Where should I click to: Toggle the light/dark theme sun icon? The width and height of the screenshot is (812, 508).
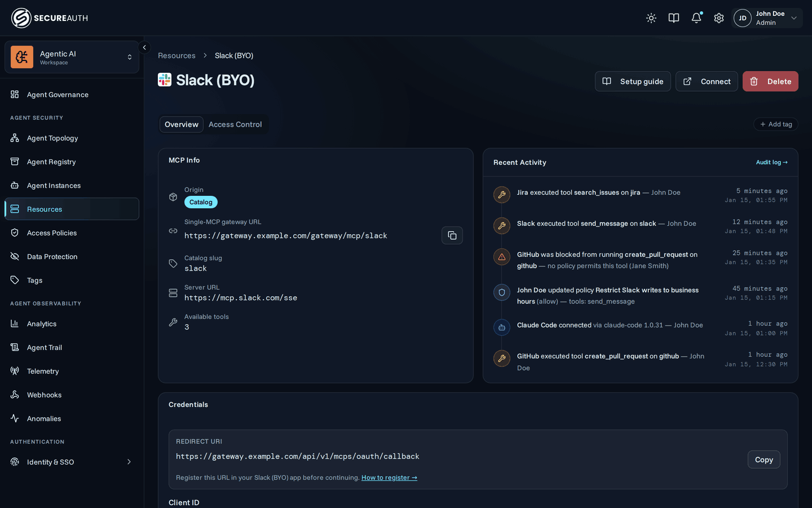[x=651, y=18]
